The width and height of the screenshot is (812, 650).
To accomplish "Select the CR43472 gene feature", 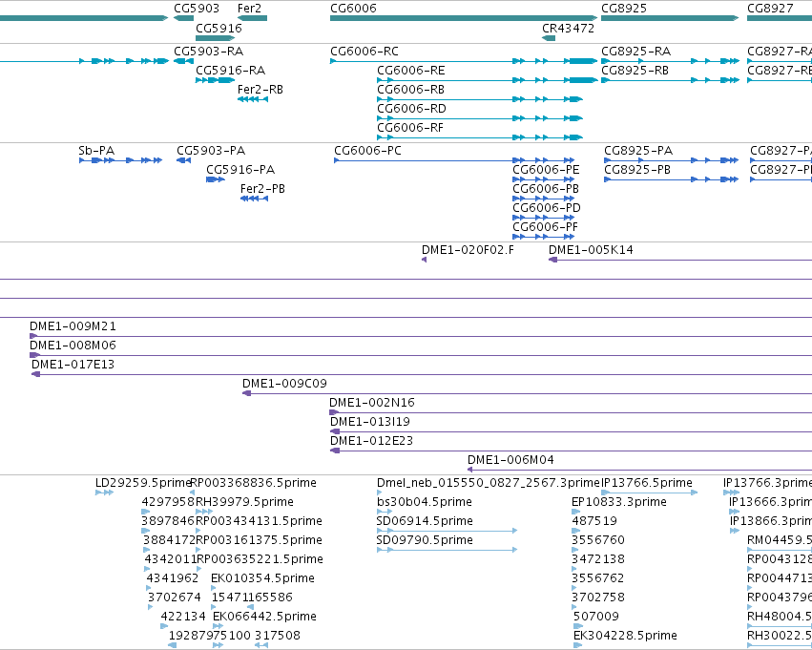I will point(549,38).
